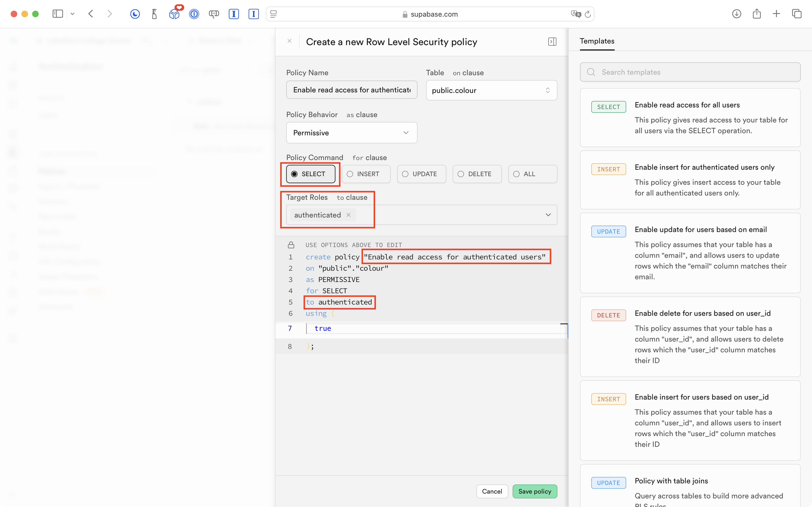Viewport: 812px width, 507px height.
Task: Open the Safari downloads icon
Action: click(736, 14)
